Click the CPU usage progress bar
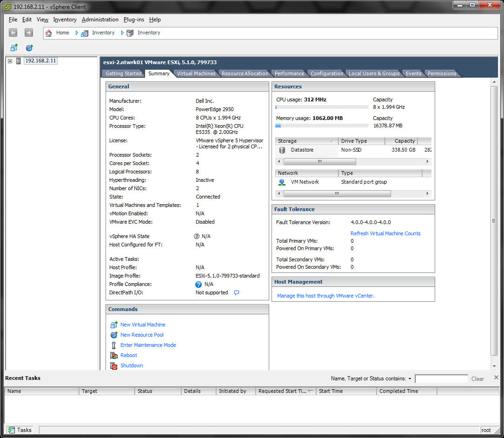 click(x=322, y=107)
